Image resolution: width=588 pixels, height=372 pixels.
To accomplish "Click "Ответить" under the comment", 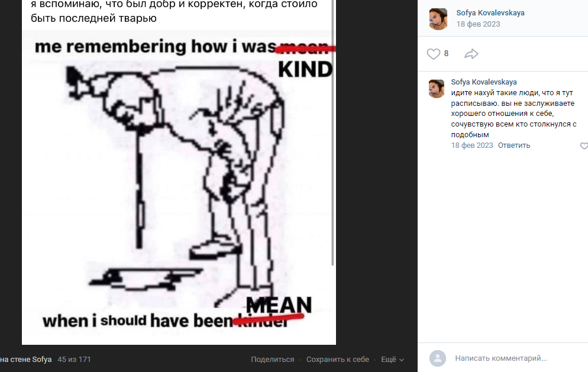I will 513,145.
